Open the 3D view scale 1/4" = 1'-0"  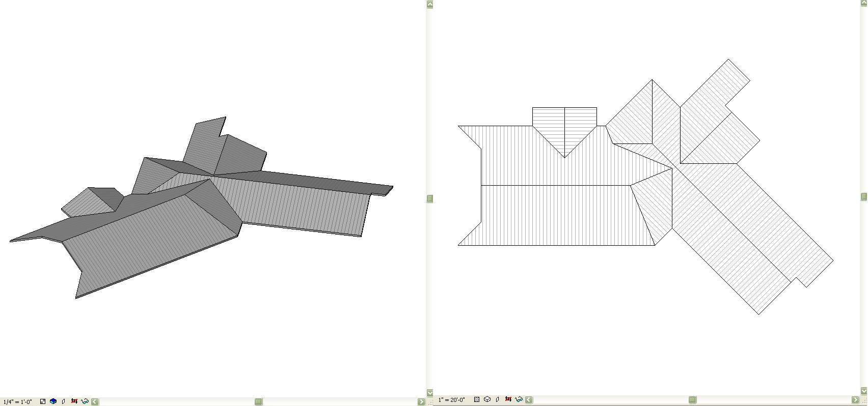18,402
